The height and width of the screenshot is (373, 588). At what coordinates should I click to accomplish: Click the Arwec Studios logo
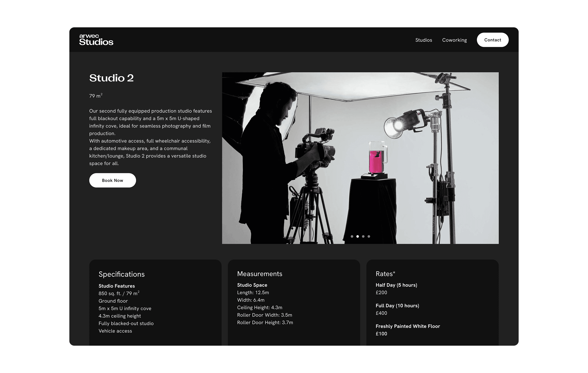click(96, 40)
